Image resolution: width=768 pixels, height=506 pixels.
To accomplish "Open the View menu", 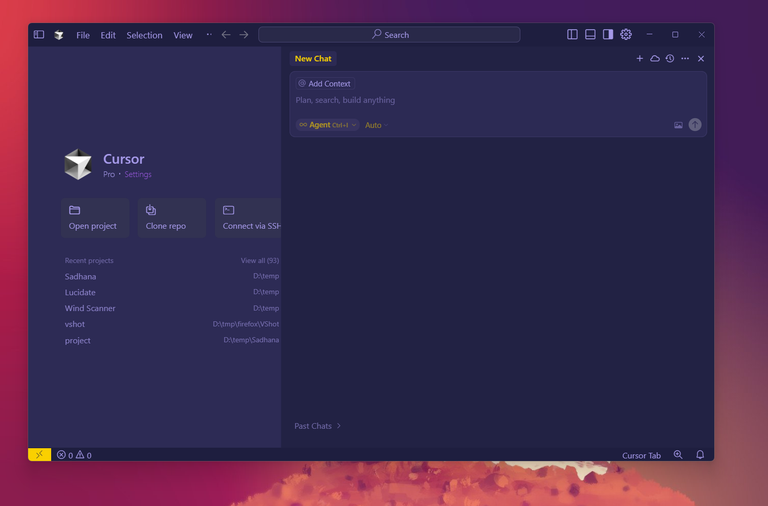I will (183, 35).
